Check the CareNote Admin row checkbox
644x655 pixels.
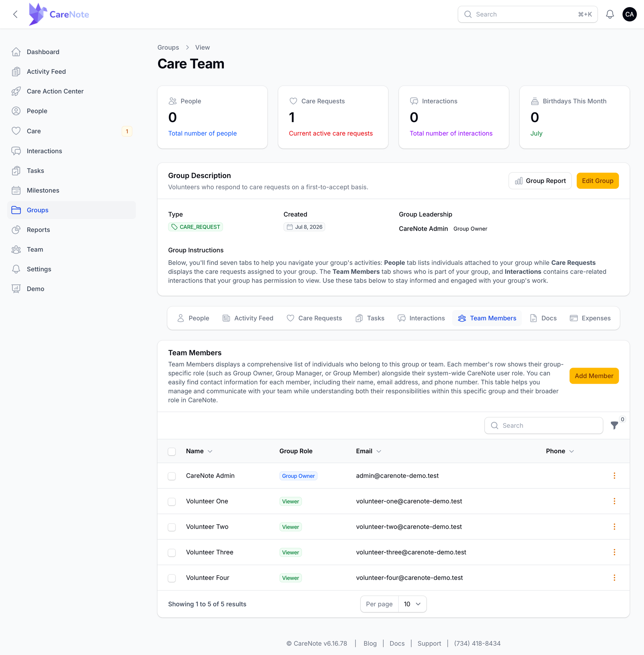point(172,476)
